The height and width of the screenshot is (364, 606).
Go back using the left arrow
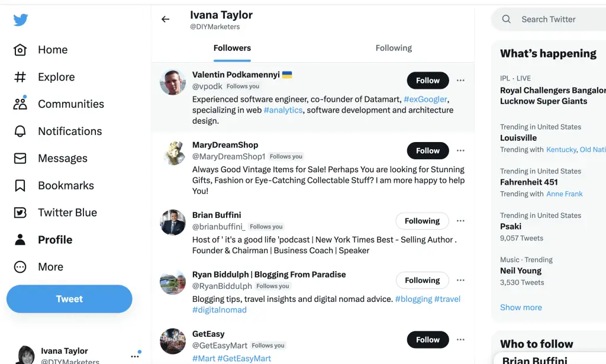pos(166,19)
